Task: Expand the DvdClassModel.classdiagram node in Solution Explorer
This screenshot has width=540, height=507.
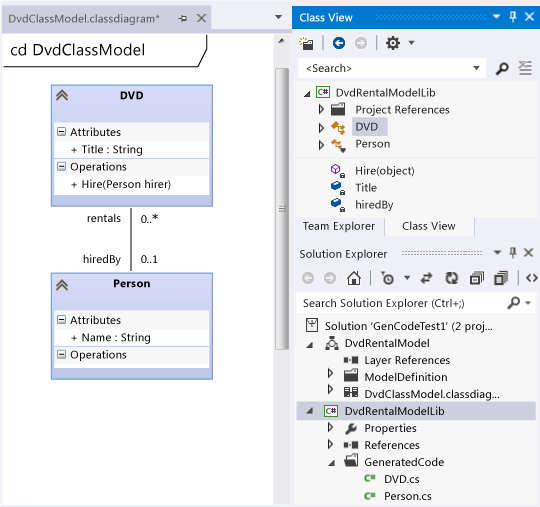Action: coord(330,390)
